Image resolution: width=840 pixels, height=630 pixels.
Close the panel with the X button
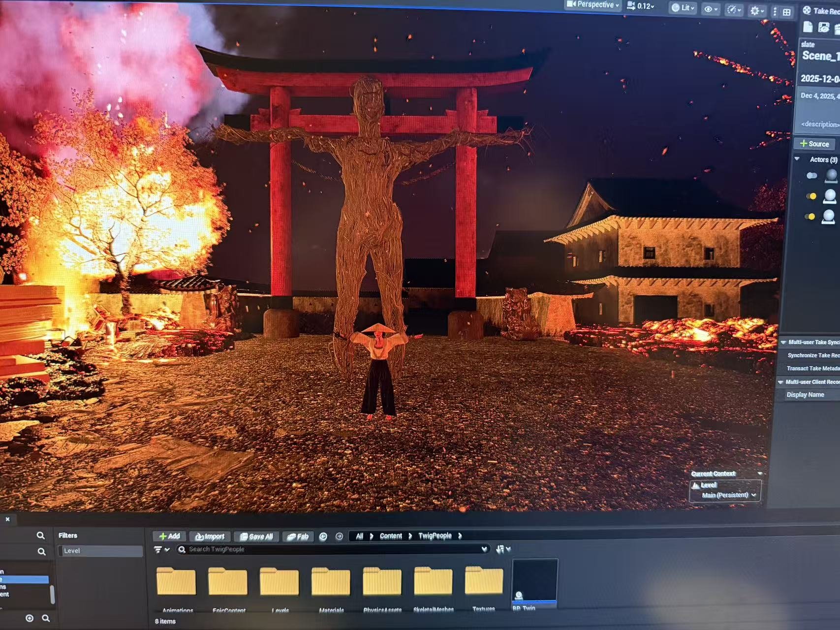(7, 519)
